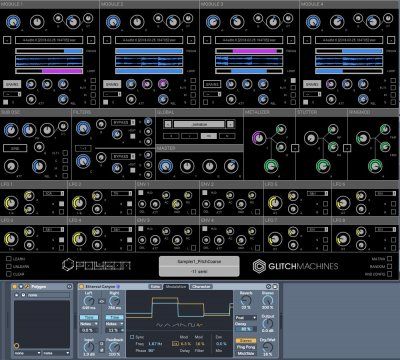This screenshot has height=360, width=400.
Task: Click Module 2 next sample arrow
Action: 191,40
